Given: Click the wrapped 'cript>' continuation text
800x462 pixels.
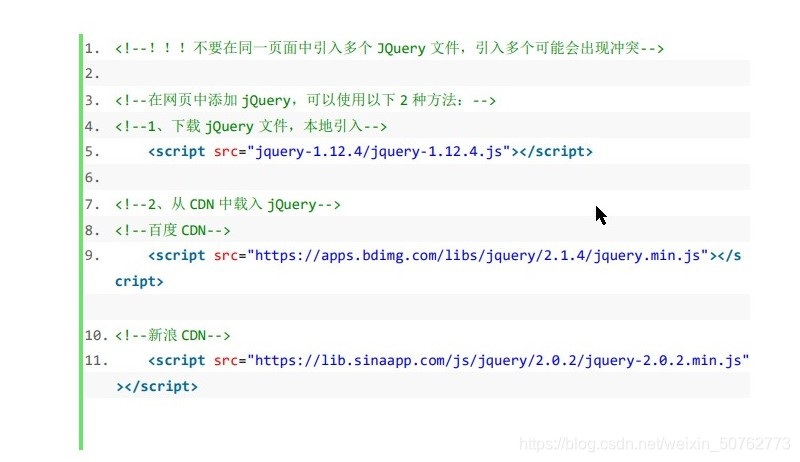Looking at the screenshot, I should pyautogui.click(x=139, y=281).
